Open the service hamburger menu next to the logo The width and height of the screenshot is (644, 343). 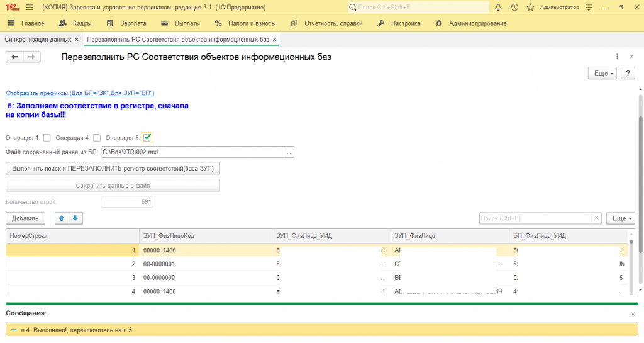30,8
